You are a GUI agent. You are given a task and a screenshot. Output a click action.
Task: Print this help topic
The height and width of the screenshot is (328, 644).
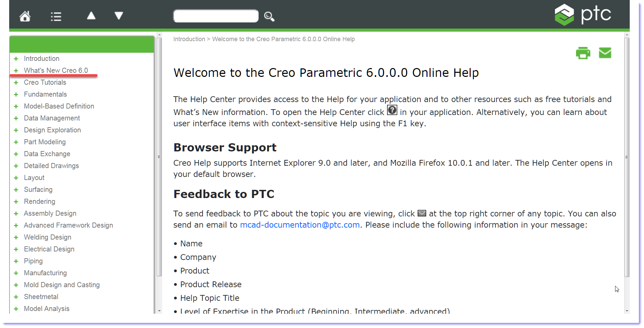pos(583,53)
